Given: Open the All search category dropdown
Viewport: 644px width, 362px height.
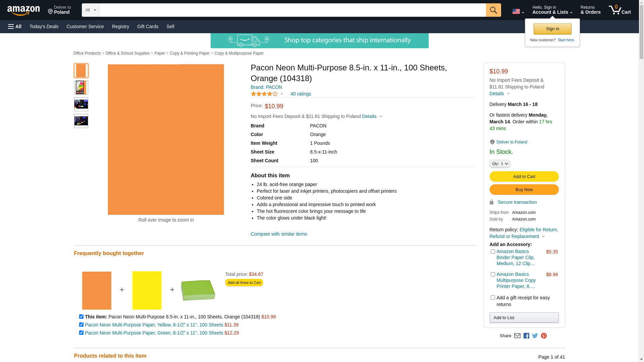Looking at the screenshot, I should click(91, 10).
